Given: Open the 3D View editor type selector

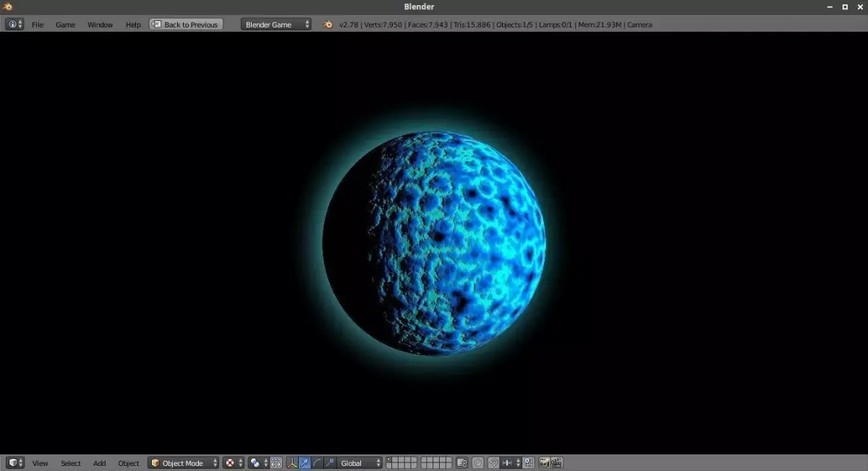Looking at the screenshot, I should click(14, 463).
